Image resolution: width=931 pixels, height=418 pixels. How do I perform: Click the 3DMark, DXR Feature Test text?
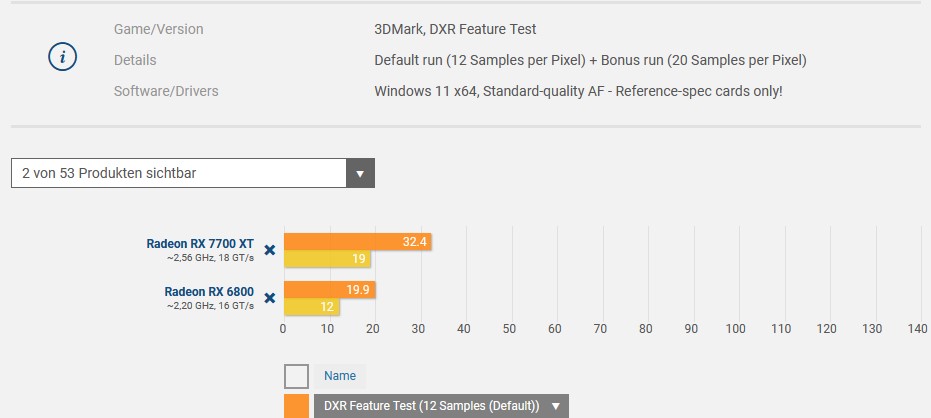(x=455, y=29)
